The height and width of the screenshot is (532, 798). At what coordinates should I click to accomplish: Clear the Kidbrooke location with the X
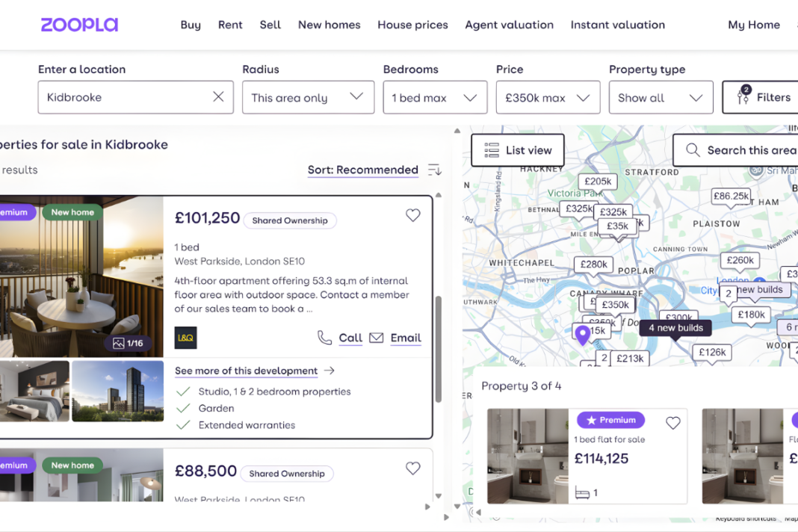click(217, 96)
